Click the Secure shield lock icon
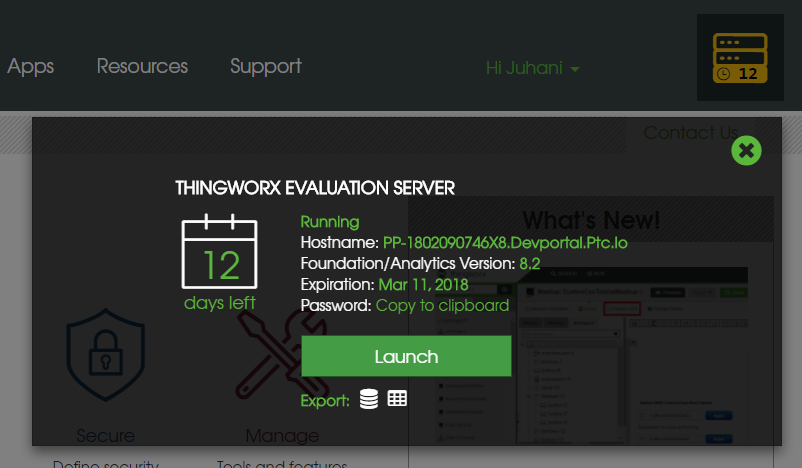 106,354
